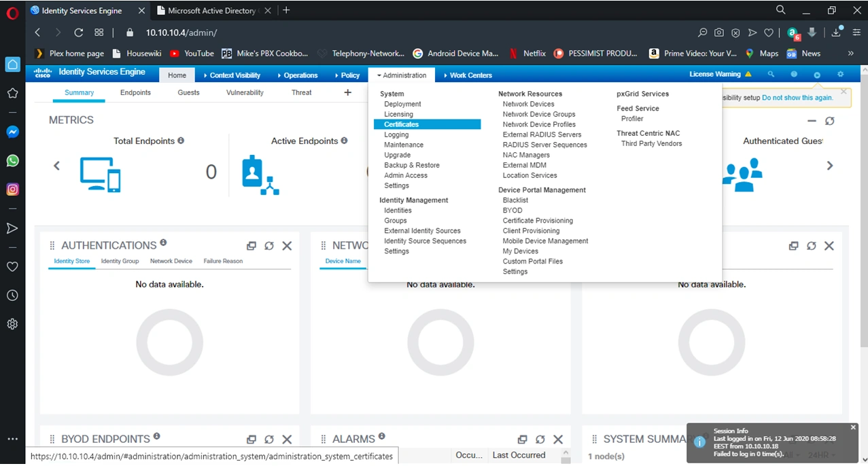Switch to the Vulnerability dashboard tab
Screen dimensions: 868x466
point(245,92)
